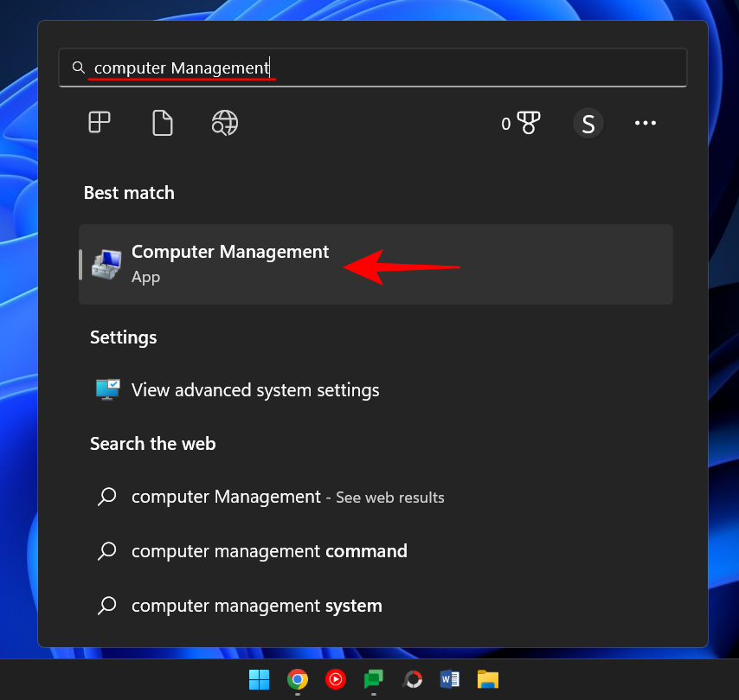Click the magnifier icon in the search box

(79, 67)
